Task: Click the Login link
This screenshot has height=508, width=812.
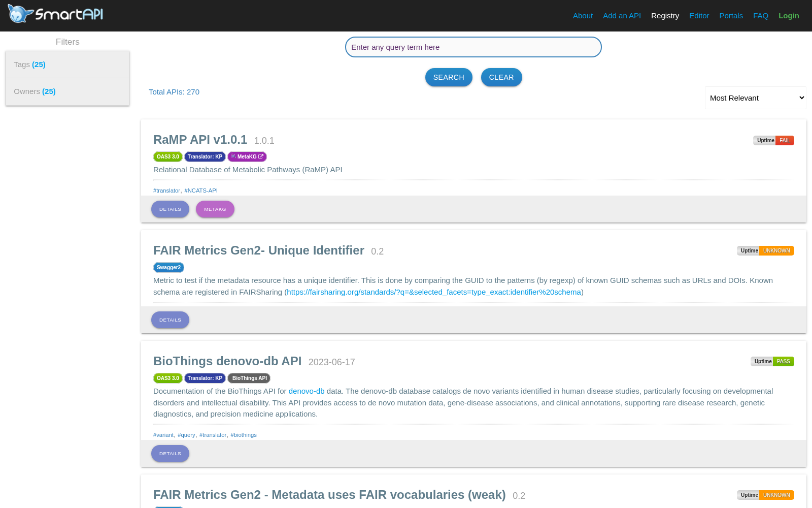Action: 789,16
